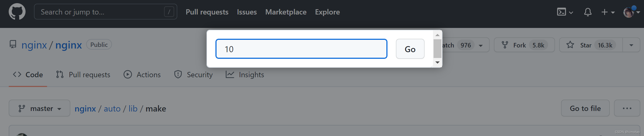Switch to the Insights tab

[x=245, y=75]
